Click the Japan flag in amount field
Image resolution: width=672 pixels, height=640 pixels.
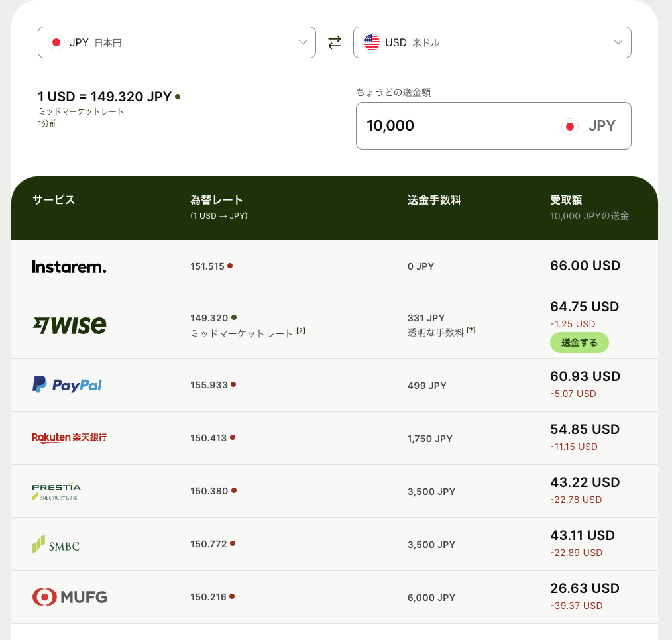point(570,127)
